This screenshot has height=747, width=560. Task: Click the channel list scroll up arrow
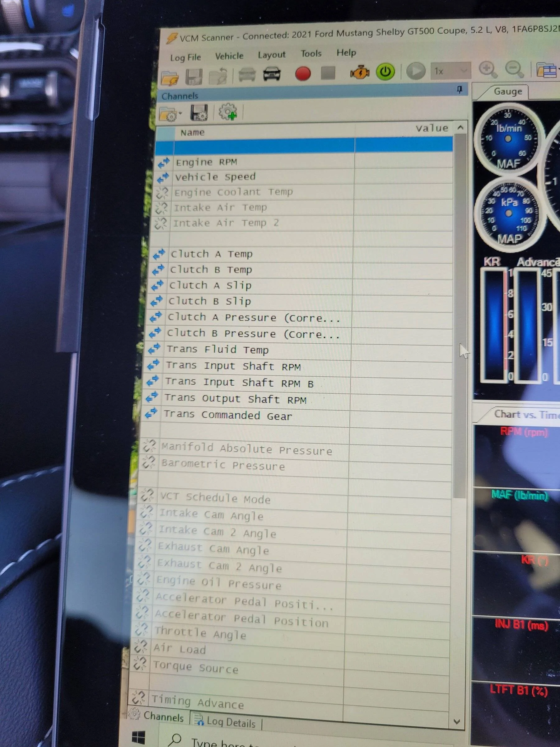point(460,127)
